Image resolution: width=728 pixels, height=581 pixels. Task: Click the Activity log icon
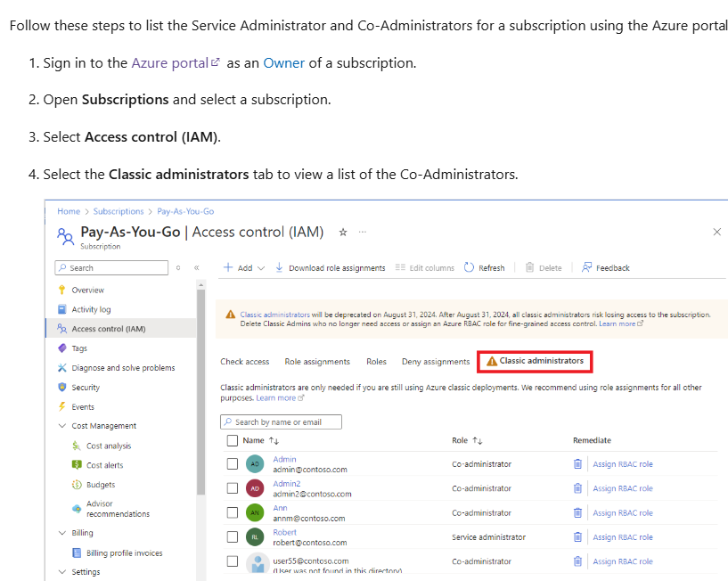pyautogui.click(x=61, y=309)
